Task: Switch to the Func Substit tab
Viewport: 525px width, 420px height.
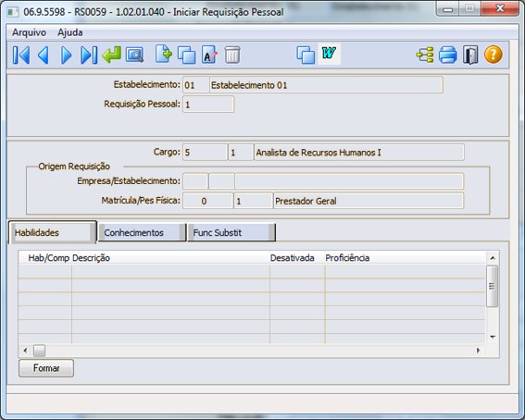Action: coord(231,232)
